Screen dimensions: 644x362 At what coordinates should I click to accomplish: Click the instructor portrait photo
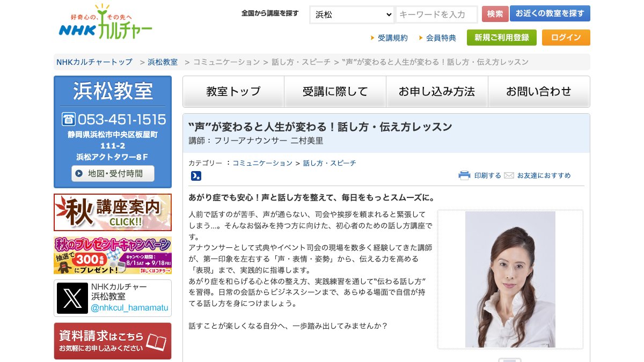[x=510, y=279]
